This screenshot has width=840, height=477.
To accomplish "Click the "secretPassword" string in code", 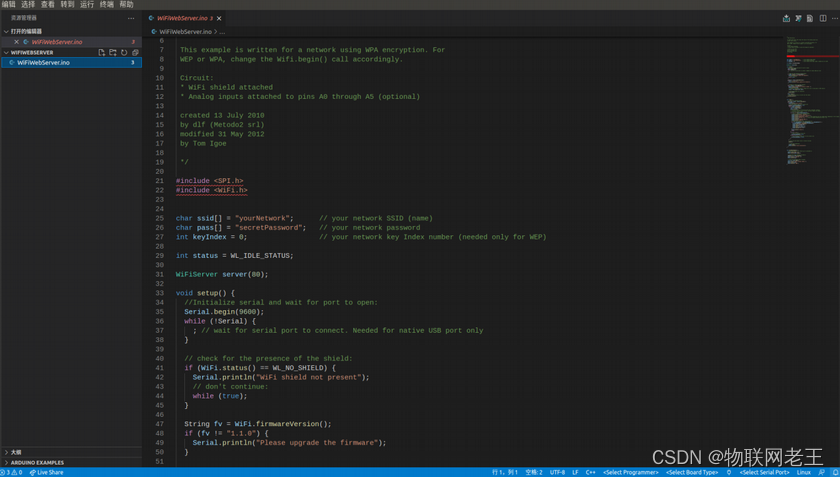I will click(x=271, y=228).
